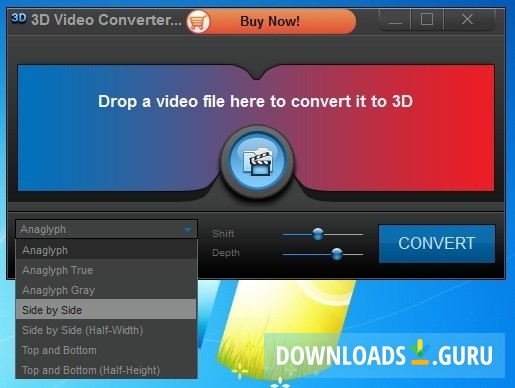Click the Depth slider handle

click(337, 254)
